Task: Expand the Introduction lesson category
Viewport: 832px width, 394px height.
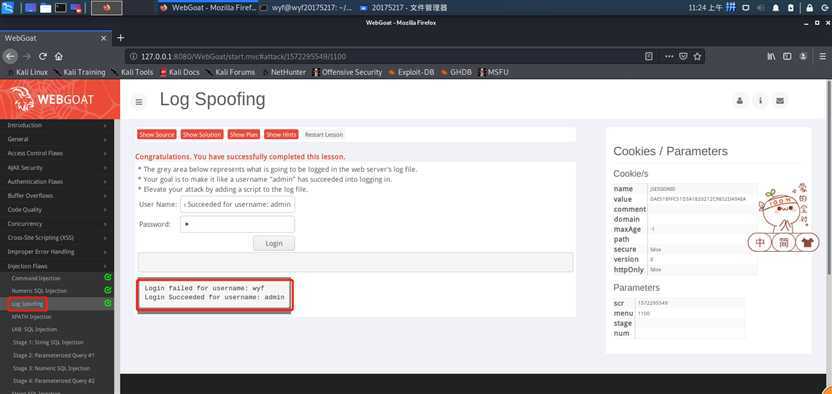Action: click(x=57, y=125)
